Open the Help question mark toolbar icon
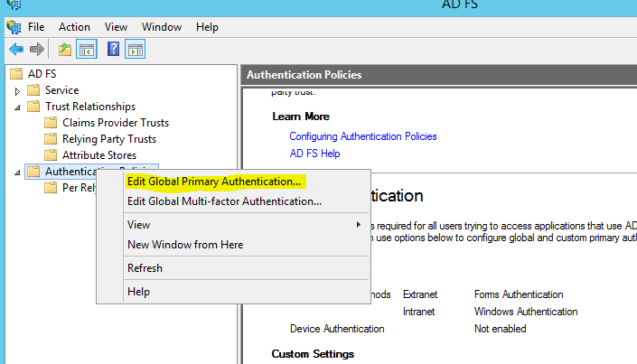The width and height of the screenshot is (637, 364). (x=113, y=49)
